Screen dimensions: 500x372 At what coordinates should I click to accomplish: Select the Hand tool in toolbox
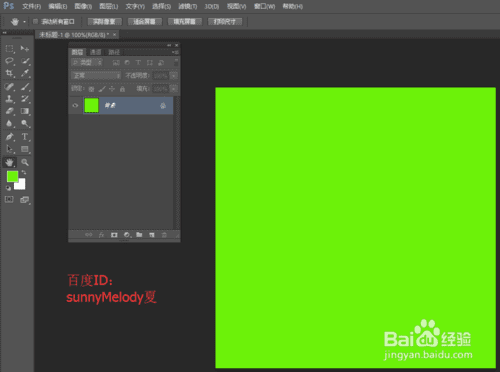[x=9, y=162]
